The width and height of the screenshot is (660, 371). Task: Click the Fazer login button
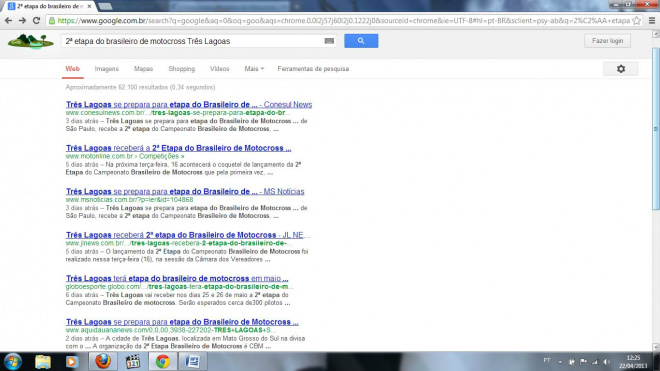pos(607,41)
